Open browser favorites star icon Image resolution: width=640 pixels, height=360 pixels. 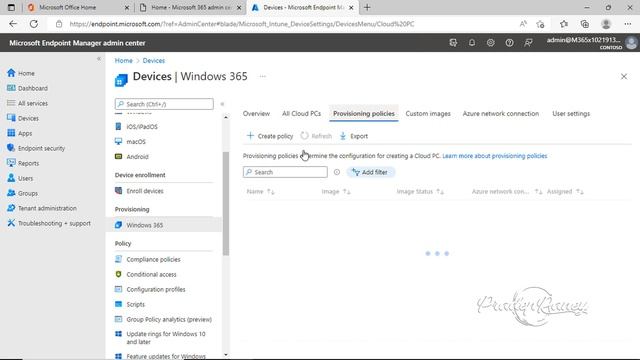coord(564,24)
